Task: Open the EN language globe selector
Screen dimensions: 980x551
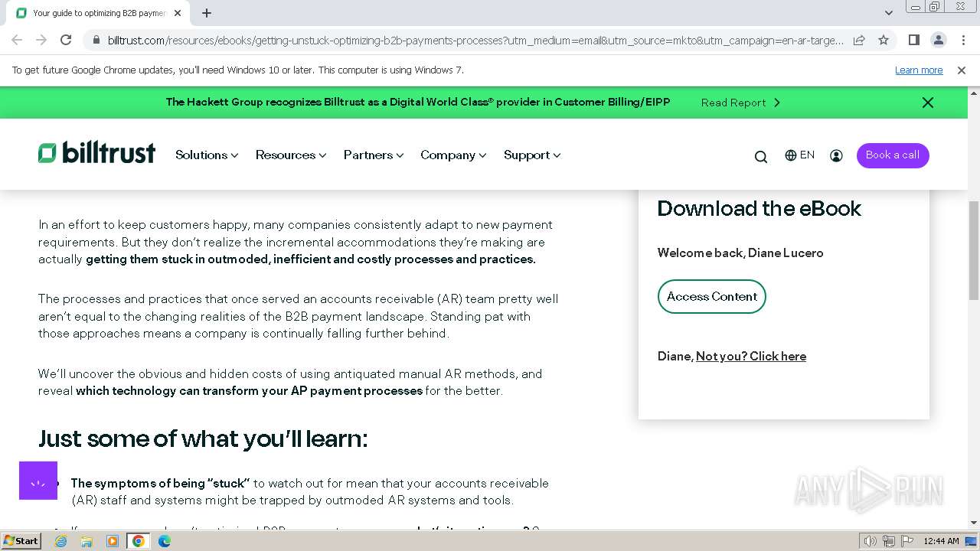Action: tap(799, 155)
